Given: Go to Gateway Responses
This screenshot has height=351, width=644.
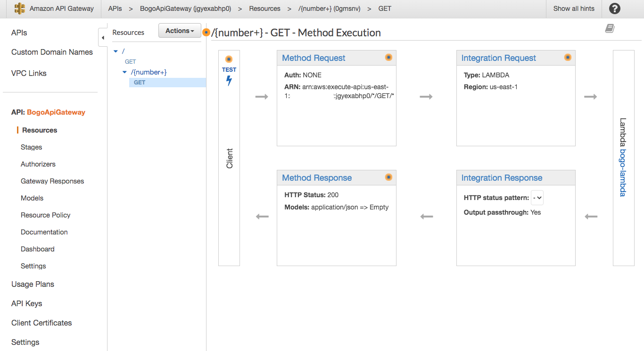Looking at the screenshot, I should pos(52,181).
